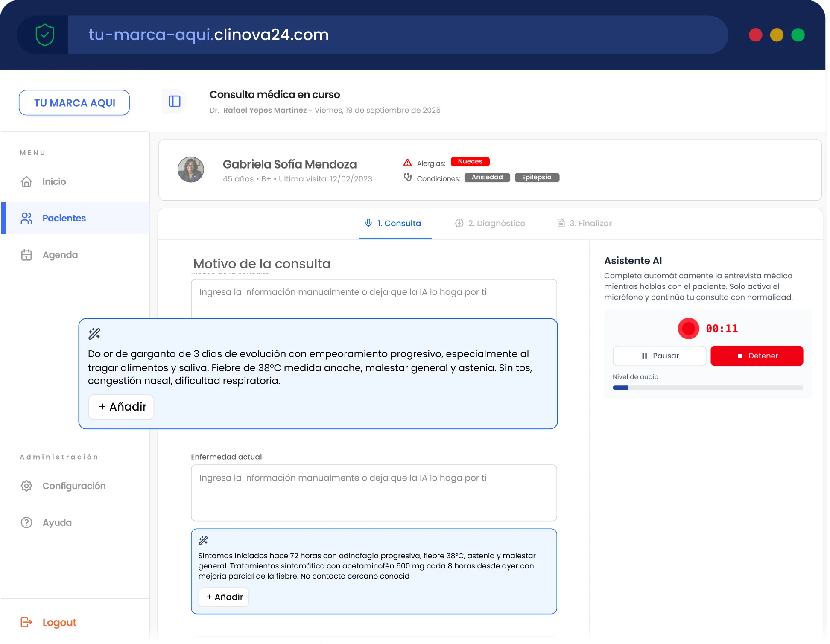The image size is (830, 644).
Task: Click the Motivo de la consulta text field
Action: (x=374, y=299)
